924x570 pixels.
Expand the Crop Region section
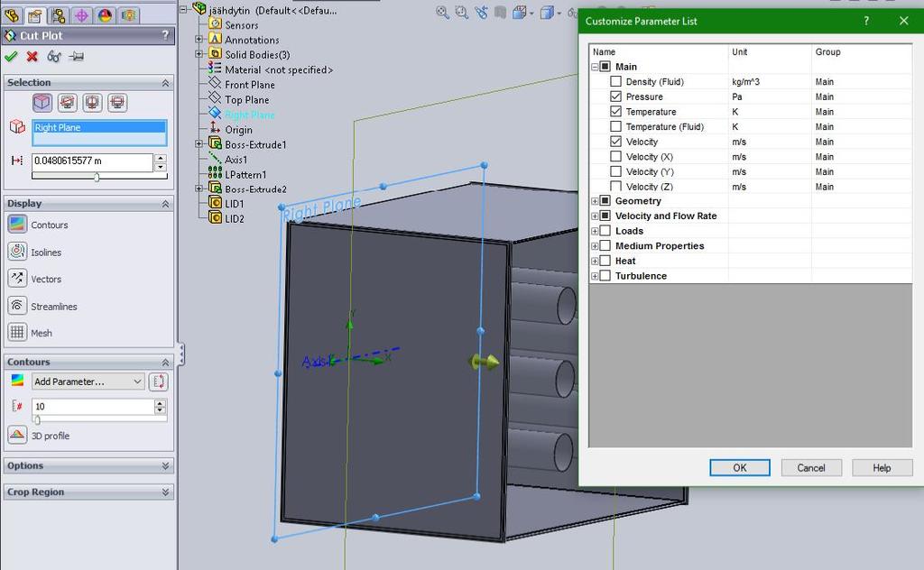pos(166,492)
